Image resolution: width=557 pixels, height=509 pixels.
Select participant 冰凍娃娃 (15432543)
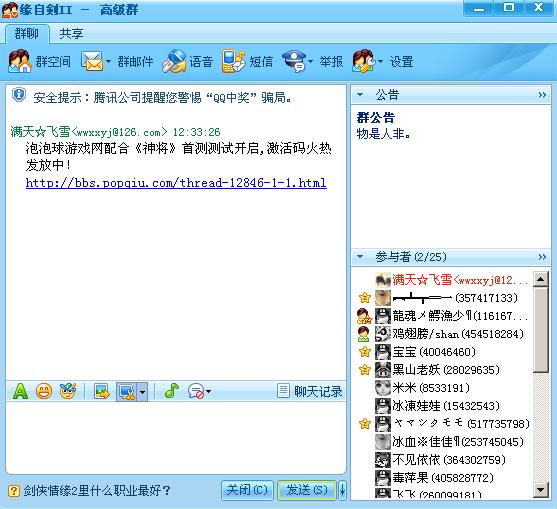[x=446, y=406]
